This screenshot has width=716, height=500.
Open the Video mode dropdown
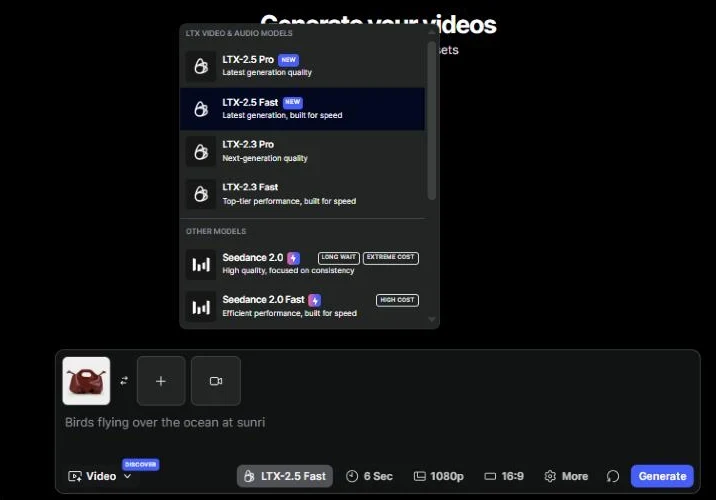click(100, 476)
